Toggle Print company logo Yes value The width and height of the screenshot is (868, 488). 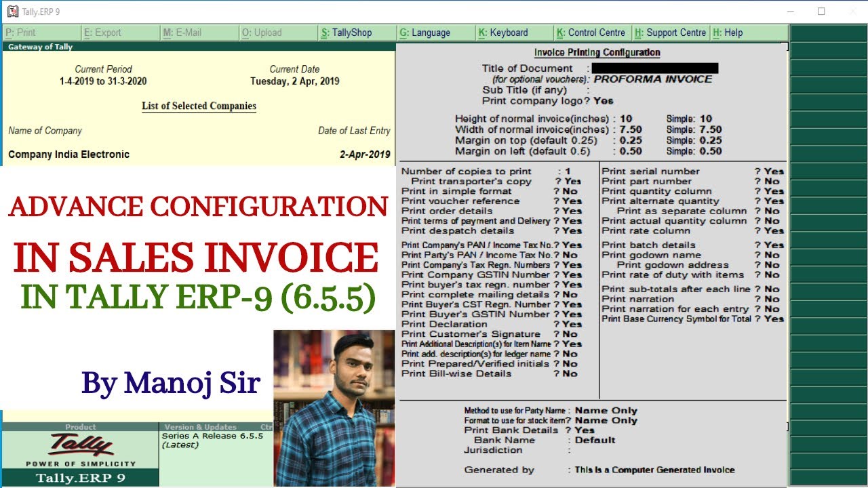[x=604, y=101]
